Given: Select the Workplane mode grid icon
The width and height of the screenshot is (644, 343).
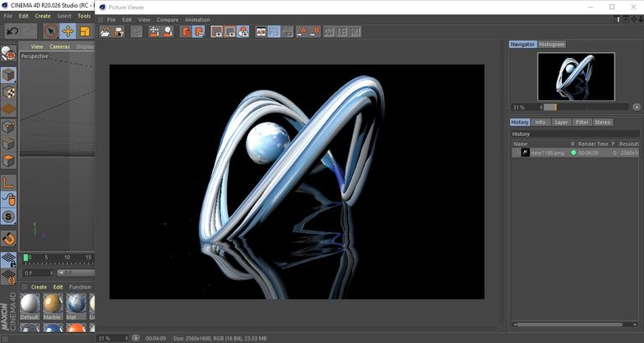Looking at the screenshot, I should click(8, 110).
